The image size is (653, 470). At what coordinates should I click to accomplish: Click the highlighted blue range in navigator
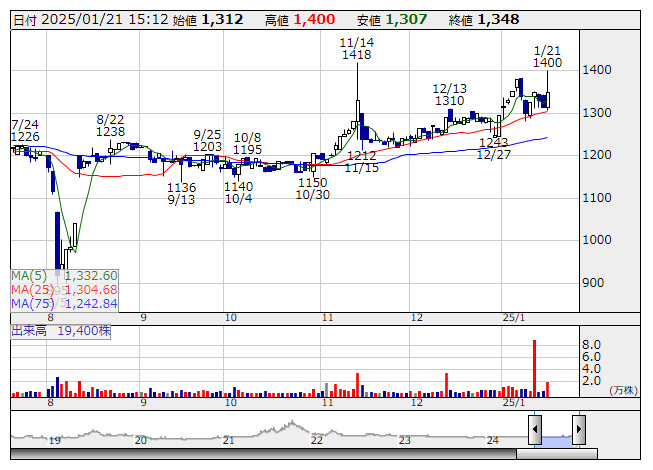(557, 441)
